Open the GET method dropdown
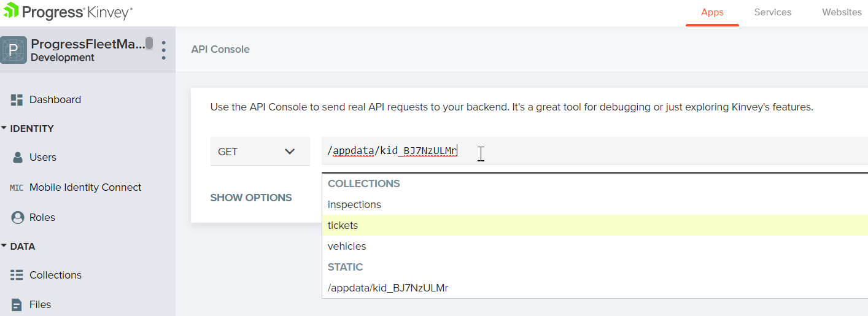This screenshot has height=316, width=868. pos(260,152)
